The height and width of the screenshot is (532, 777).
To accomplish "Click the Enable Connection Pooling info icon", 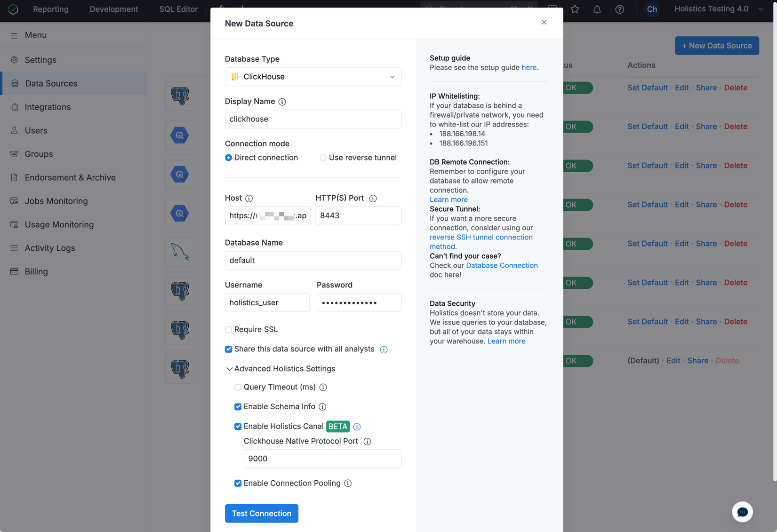I will [348, 484].
